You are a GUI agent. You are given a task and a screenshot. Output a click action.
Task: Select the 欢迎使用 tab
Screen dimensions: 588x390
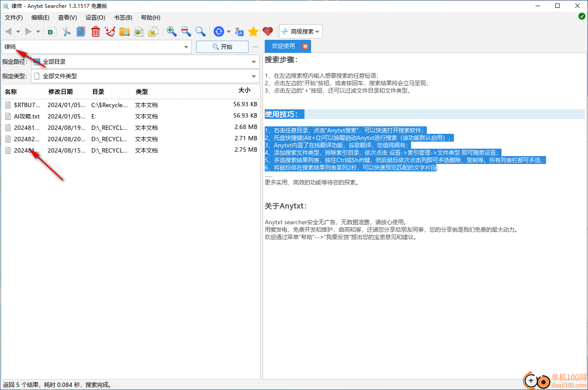pyautogui.click(x=283, y=46)
